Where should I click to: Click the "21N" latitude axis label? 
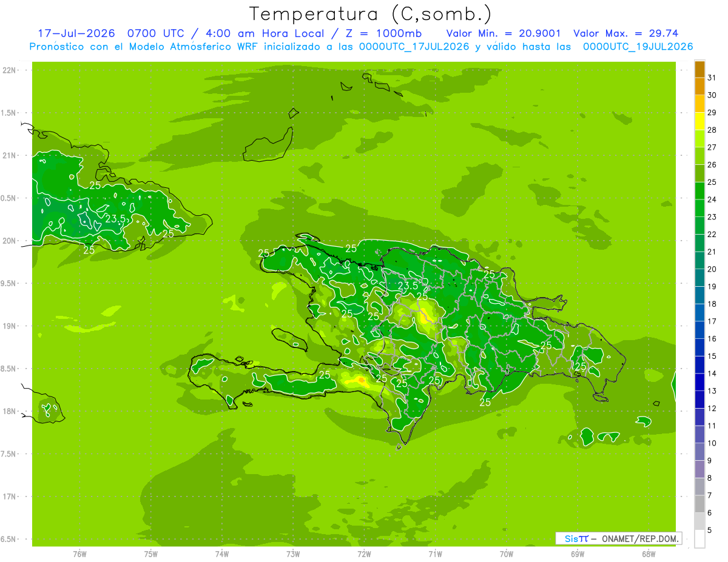coord(9,156)
